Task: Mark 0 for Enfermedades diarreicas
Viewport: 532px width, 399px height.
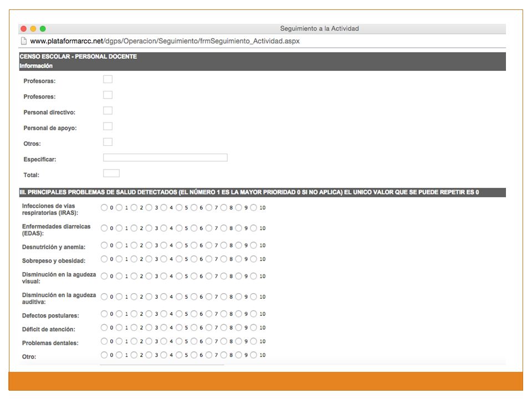Action: [x=104, y=228]
